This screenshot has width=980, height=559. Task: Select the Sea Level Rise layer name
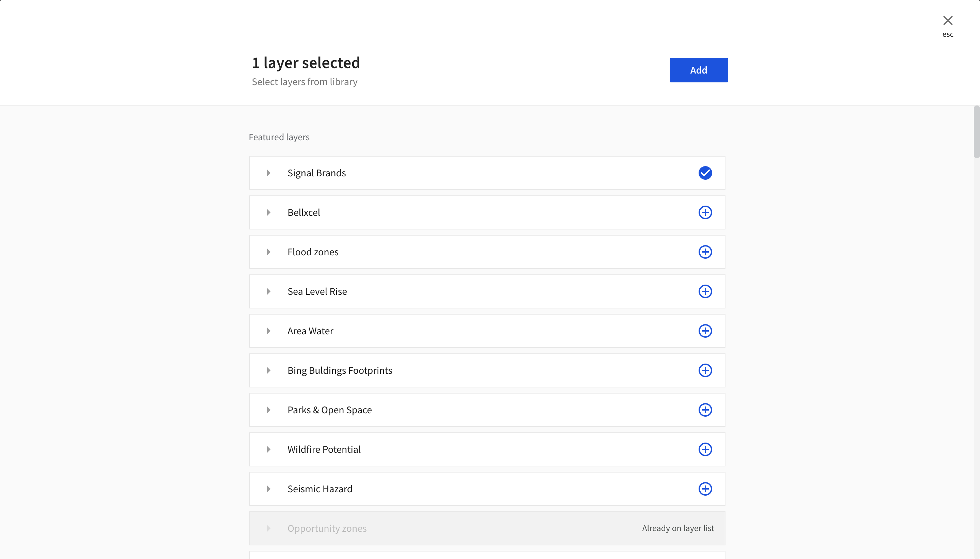[317, 291]
